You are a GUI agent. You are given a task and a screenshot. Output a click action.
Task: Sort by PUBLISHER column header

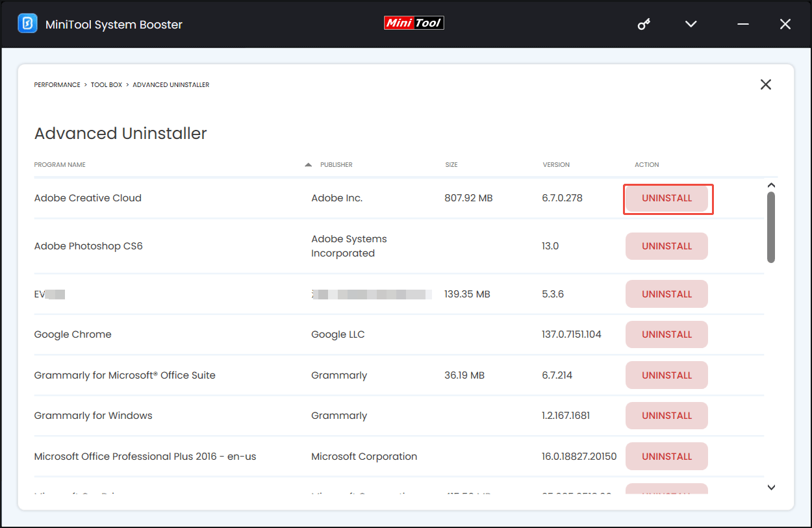pyautogui.click(x=336, y=165)
